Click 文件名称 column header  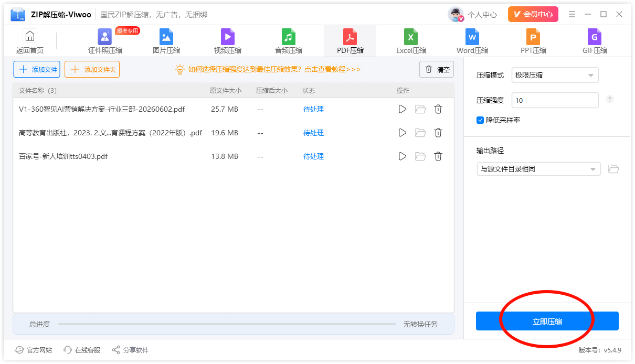(x=38, y=91)
